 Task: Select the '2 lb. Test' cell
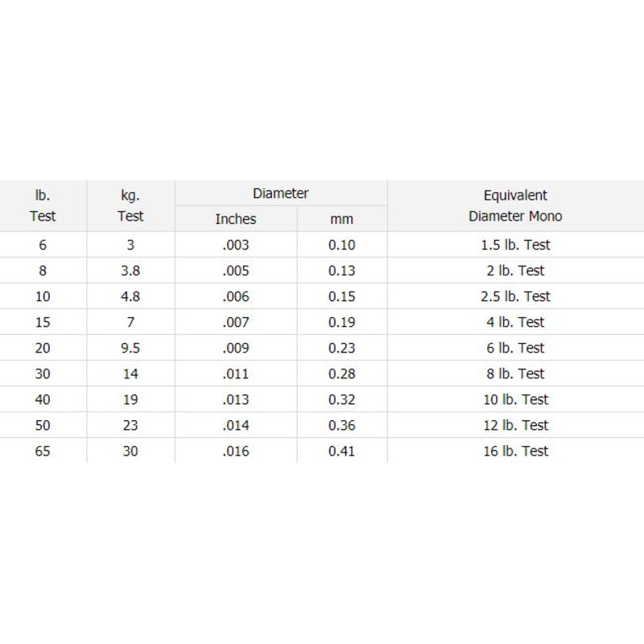[515, 270]
